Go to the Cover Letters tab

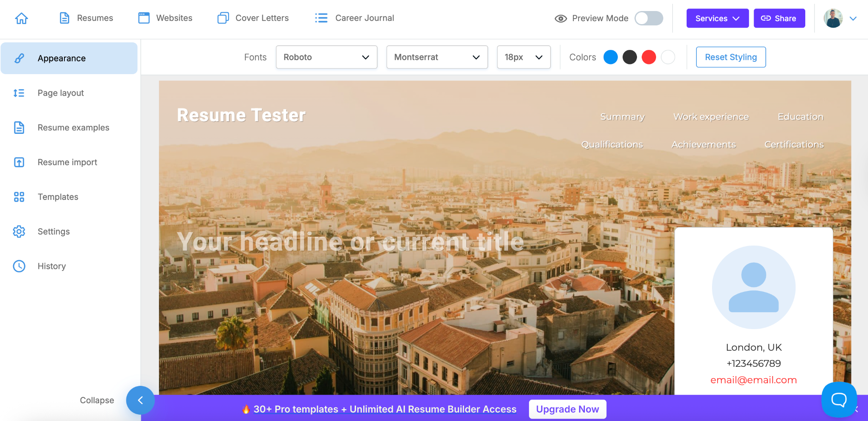pos(253,18)
